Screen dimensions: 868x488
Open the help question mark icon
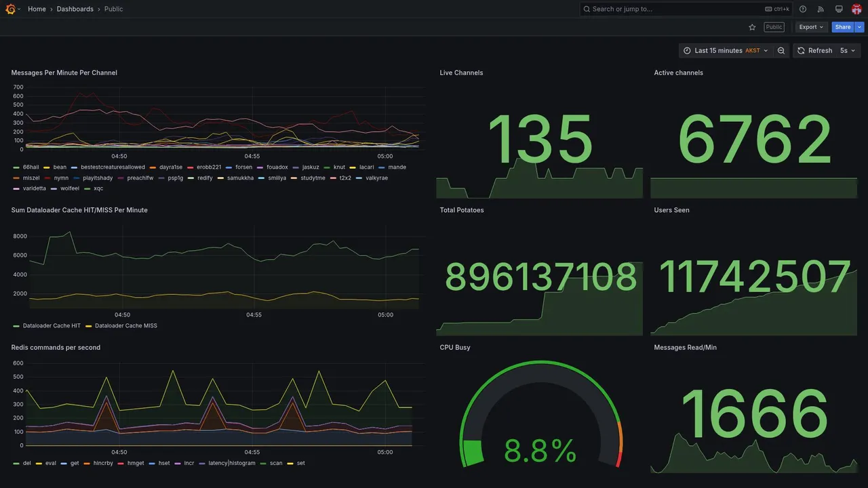pos(803,9)
